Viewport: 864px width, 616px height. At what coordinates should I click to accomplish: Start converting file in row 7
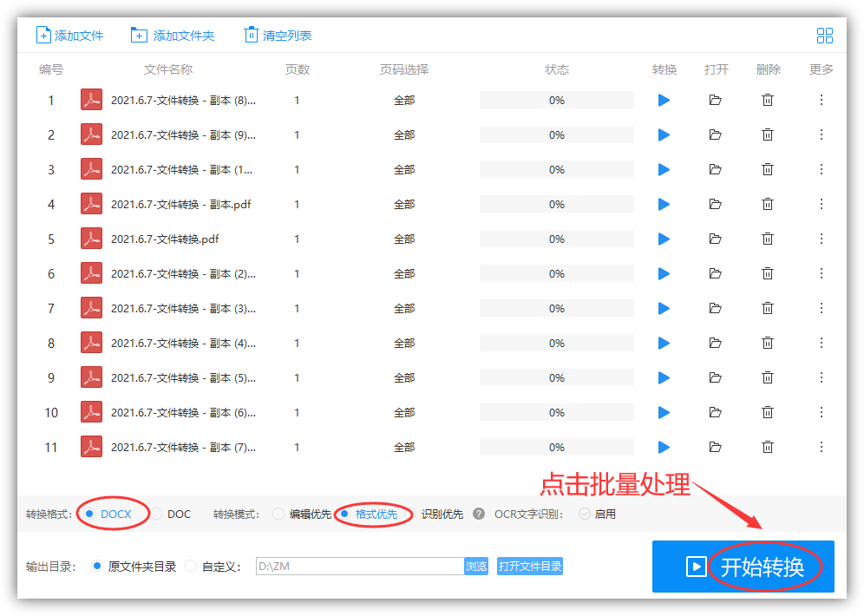pos(664,309)
